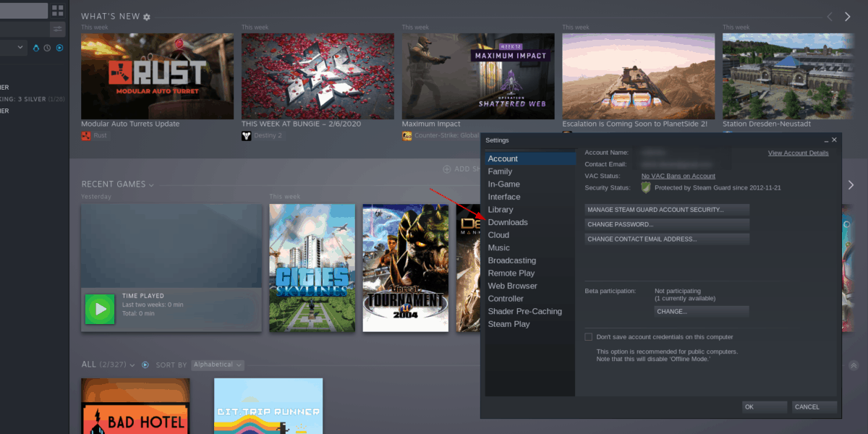Dismiss Settings with Cancel button

(x=814, y=407)
